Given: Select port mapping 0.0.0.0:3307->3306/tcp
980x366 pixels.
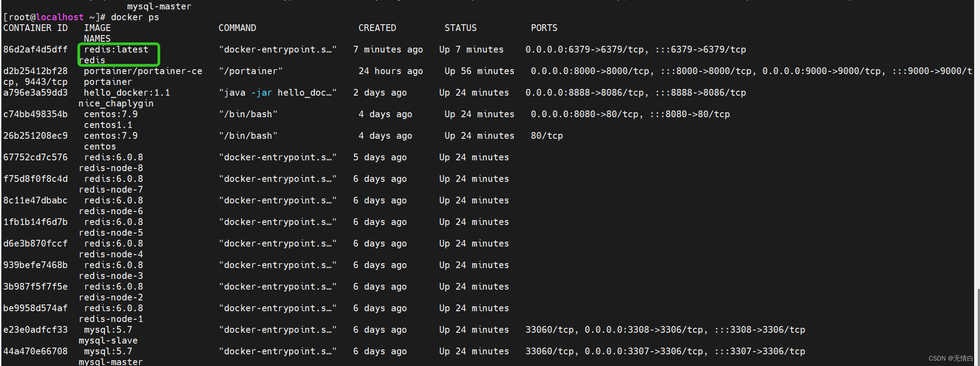Looking at the screenshot, I should 644,351.
